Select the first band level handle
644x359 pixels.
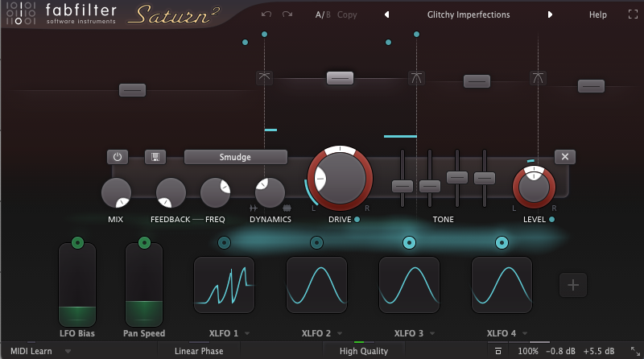coord(132,90)
